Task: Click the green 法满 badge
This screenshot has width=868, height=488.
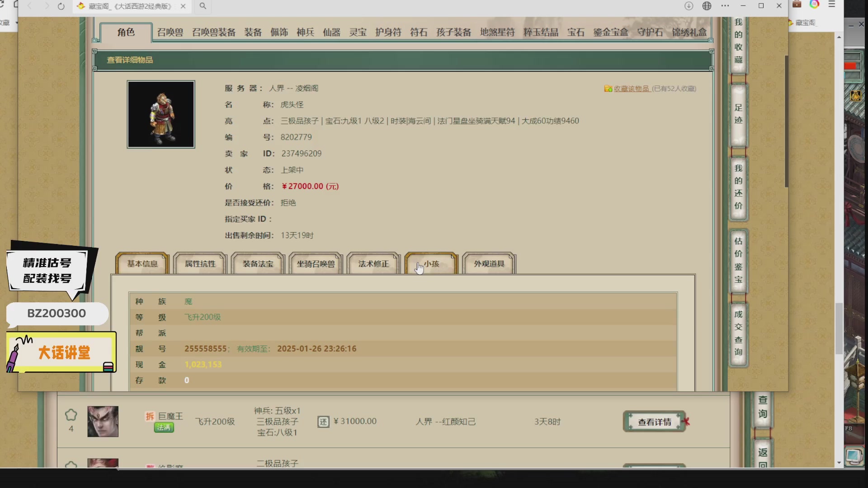Action: (x=164, y=427)
